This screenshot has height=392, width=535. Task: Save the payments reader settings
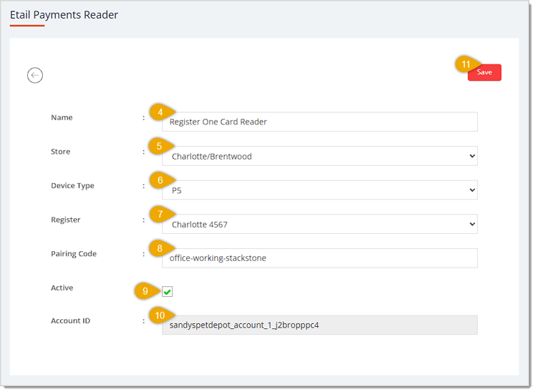[x=484, y=72]
